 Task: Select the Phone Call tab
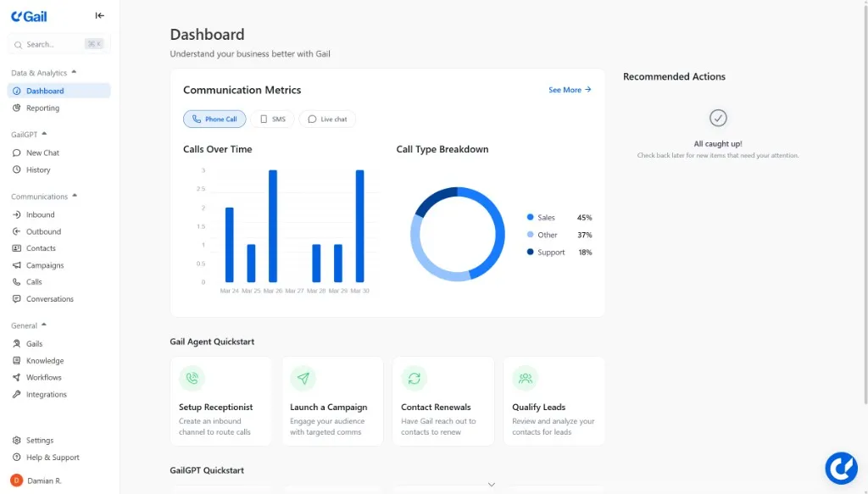214,119
